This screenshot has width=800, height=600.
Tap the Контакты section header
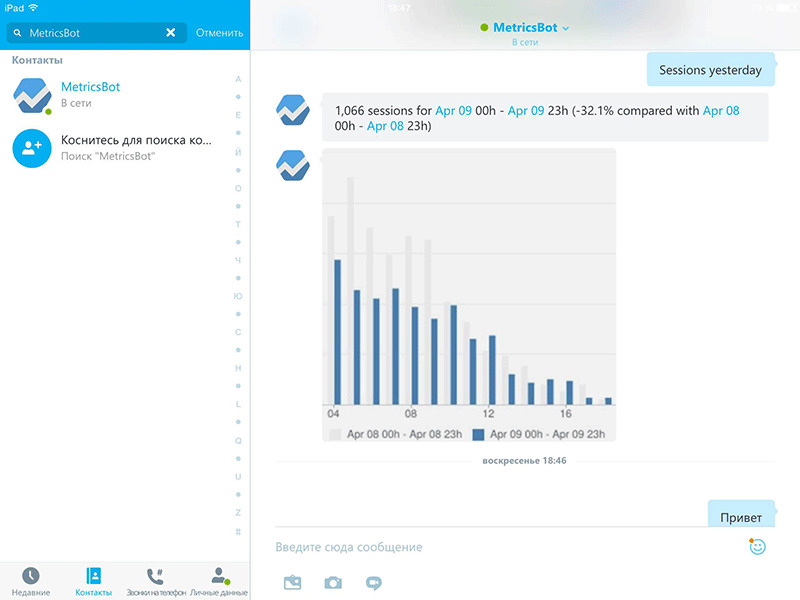[x=37, y=60]
